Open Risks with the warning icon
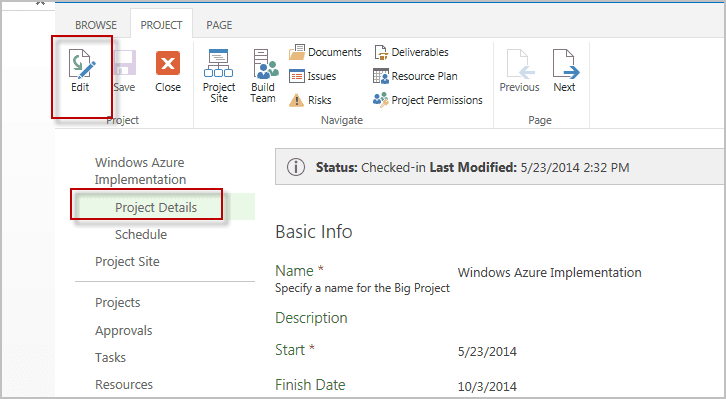This screenshot has width=726, height=399. [310, 100]
